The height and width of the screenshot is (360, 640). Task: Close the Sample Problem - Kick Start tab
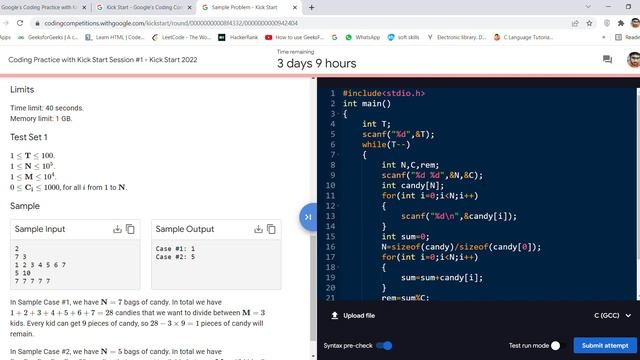(x=295, y=7)
